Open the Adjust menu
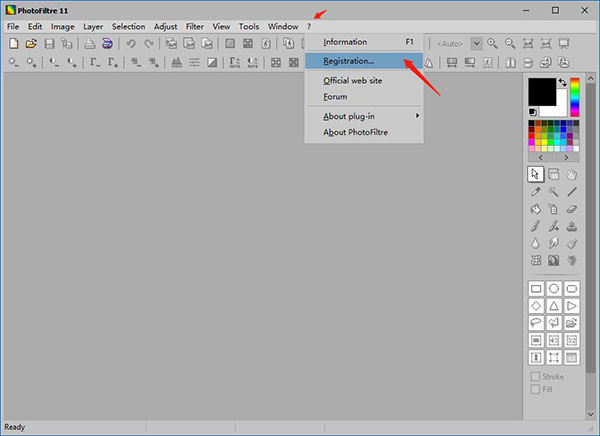 165,26
